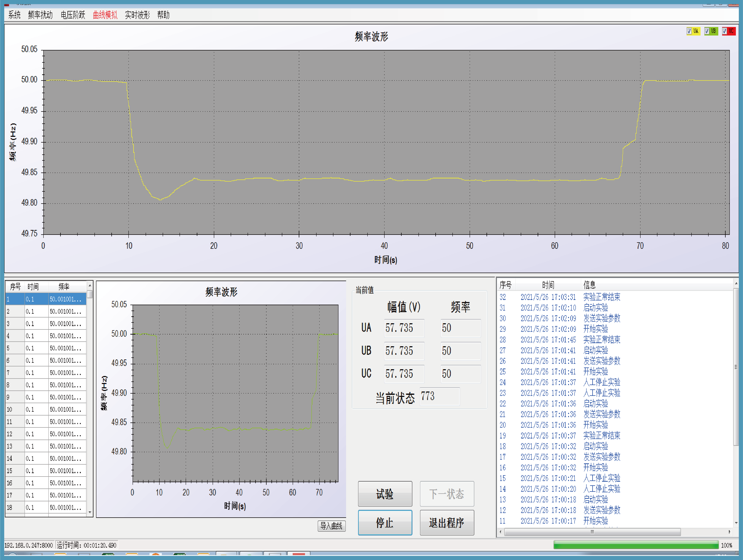Select log entry 11 开始实验

tap(615, 521)
